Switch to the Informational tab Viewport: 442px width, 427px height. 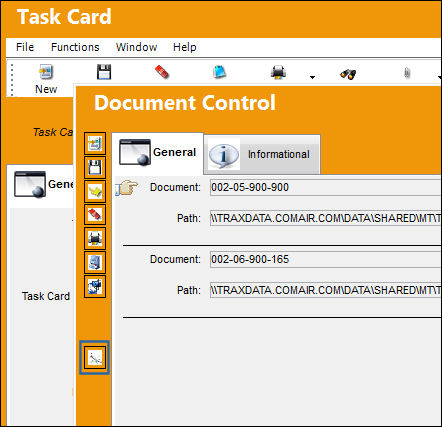[x=262, y=155]
